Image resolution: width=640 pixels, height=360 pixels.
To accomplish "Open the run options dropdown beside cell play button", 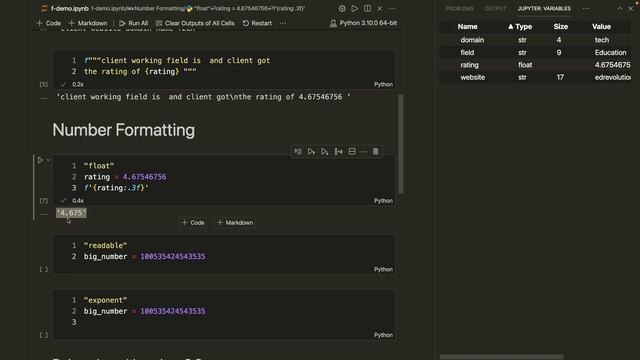I will 48,160.
